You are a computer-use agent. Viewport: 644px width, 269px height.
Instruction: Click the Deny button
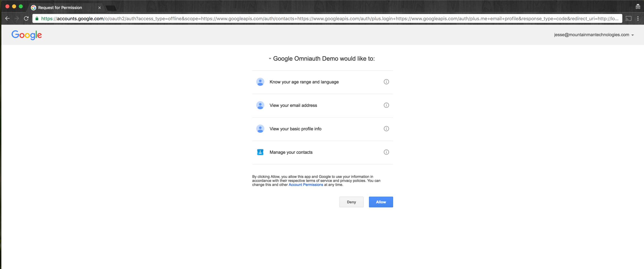coord(351,202)
